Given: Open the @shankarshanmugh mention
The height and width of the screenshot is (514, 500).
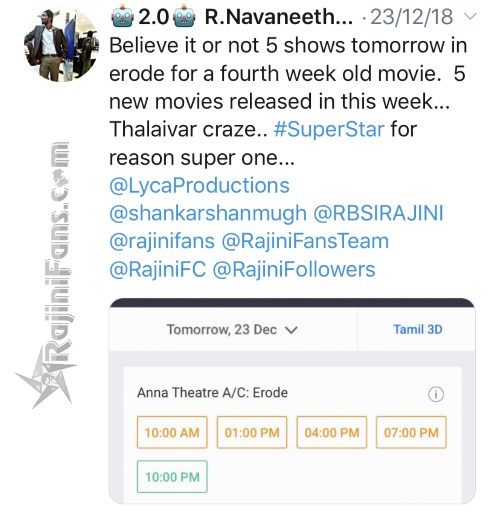Looking at the screenshot, I should (208, 213).
